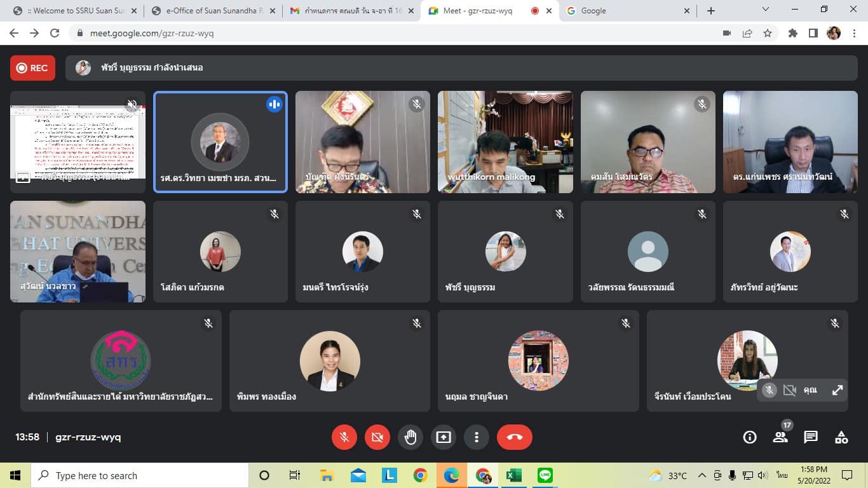The width and height of the screenshot is (868, 488).
Task: Show the participants list icon
Action: 780,437
